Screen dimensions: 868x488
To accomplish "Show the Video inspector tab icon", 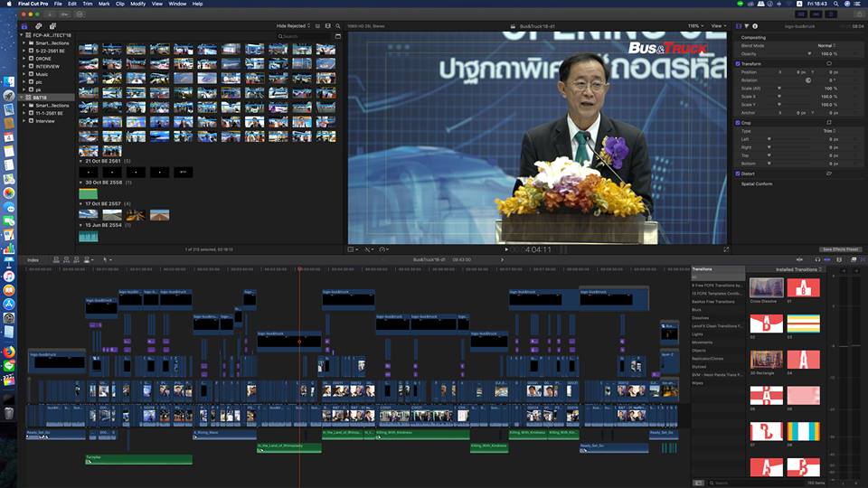I will 740,25.
